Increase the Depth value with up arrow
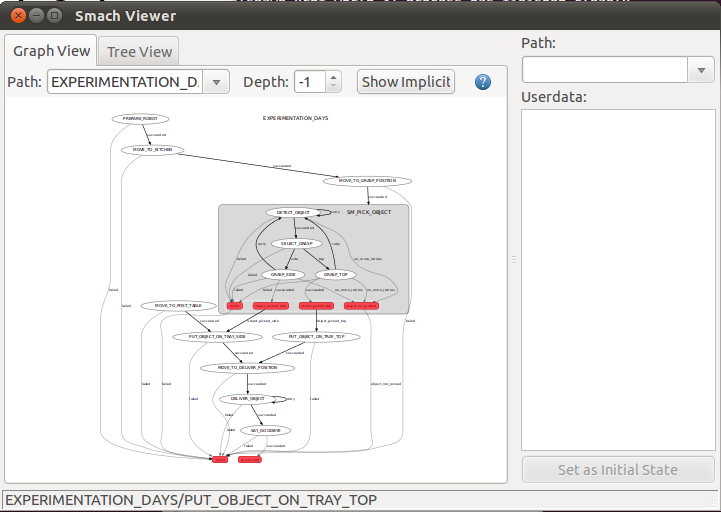Image resolution: width=721 pixels, height=512 pixels. (334, 76)
